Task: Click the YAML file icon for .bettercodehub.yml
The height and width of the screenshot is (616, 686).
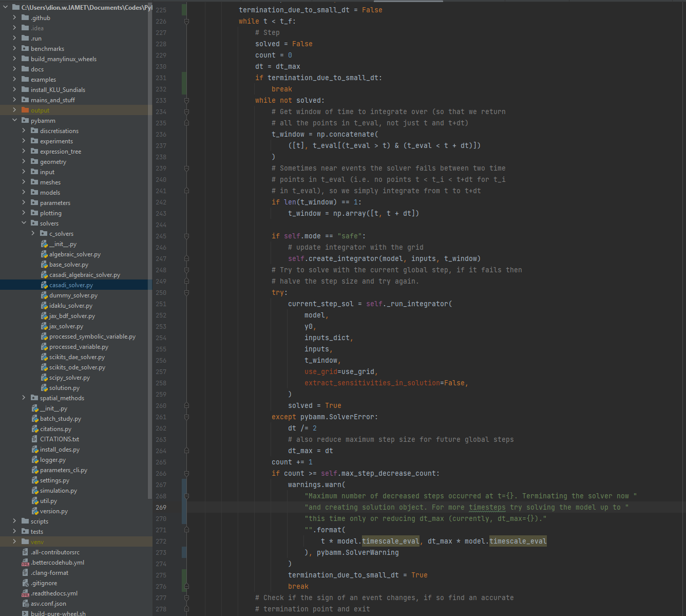Action: (25, 562)
